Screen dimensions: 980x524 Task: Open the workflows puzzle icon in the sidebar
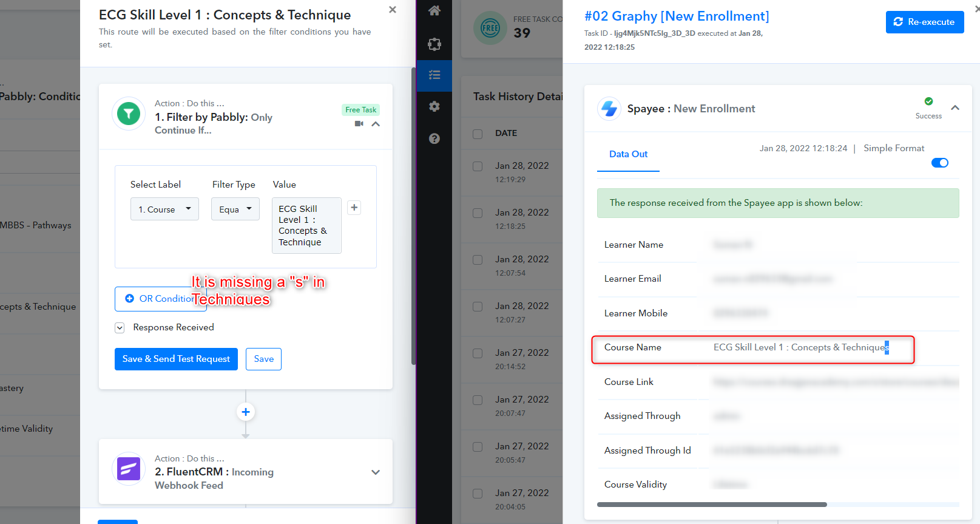pyautogui.click(x=434, y=44)
